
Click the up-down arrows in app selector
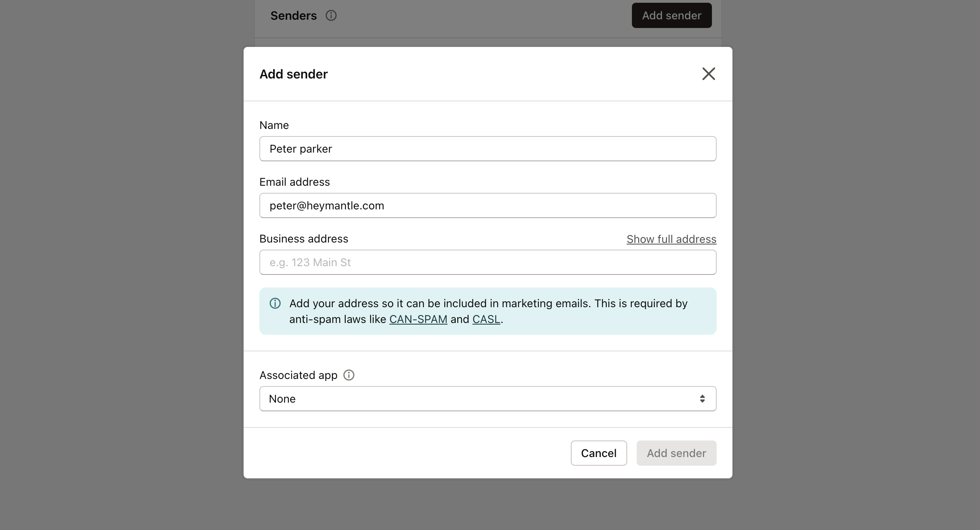coord(702,399)
